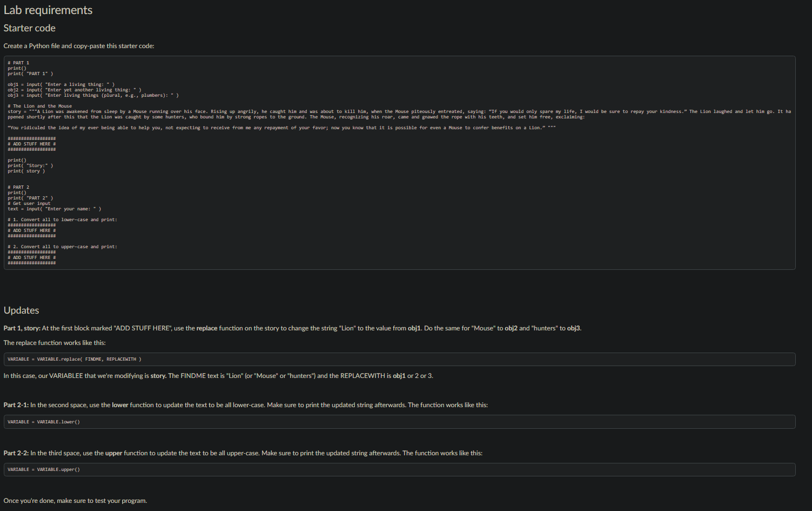Click the obj1 input code line
This screenshot has width=812, height=511.
61,84
